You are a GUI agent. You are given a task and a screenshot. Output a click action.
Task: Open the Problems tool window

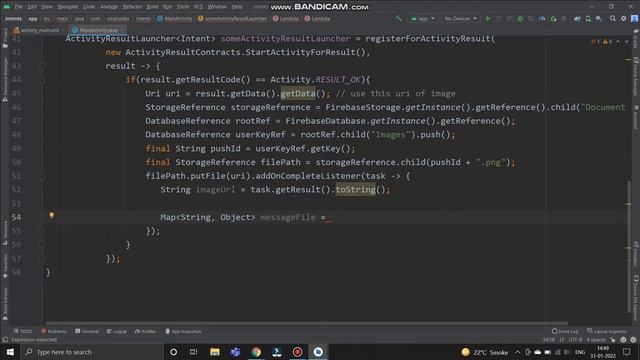click(x=54, y=331)
